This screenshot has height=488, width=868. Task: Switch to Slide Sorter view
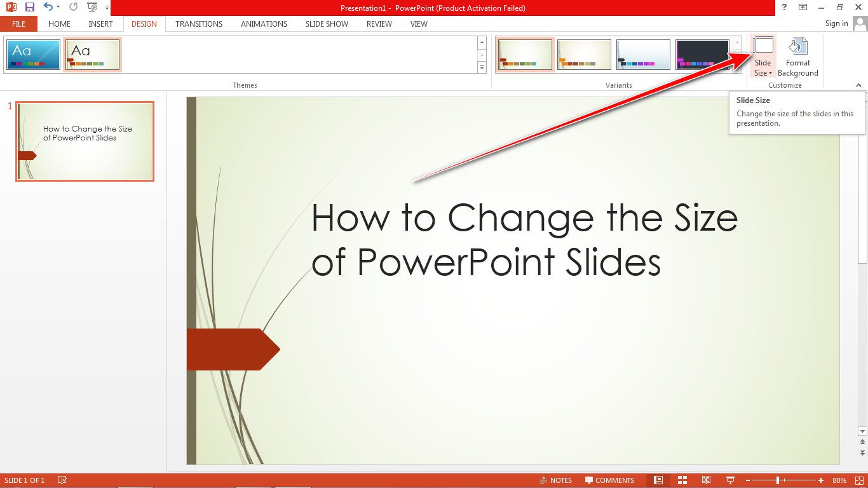(682, 480)
